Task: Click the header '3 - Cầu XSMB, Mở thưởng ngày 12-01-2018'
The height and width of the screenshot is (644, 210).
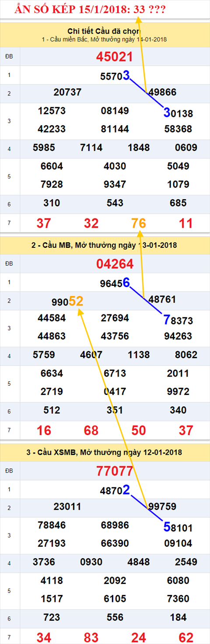Action: [104, 452]
